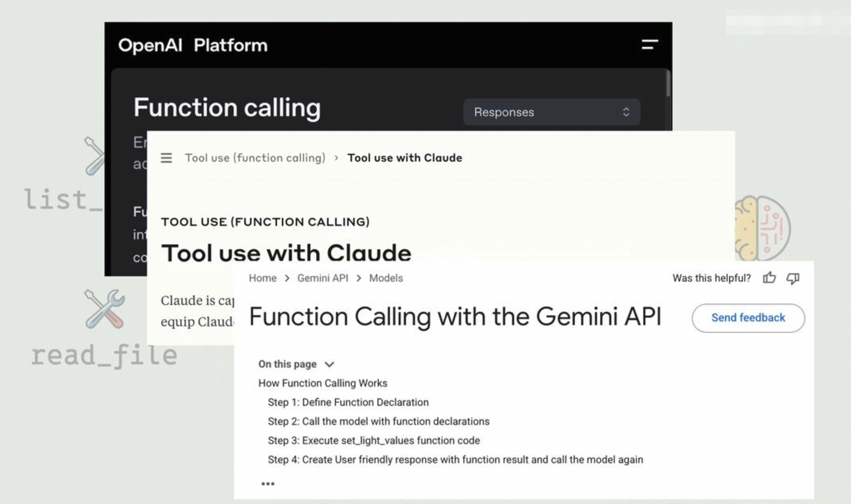
Task: Go to Tool use (function calling) breadcrumb
Action: 255,158
